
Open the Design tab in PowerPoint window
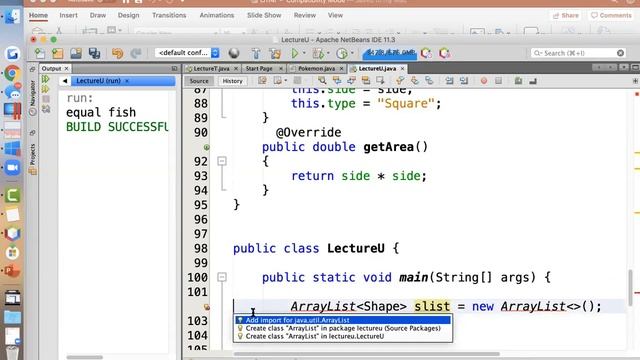pyautogui.click(x=128, y=15)
